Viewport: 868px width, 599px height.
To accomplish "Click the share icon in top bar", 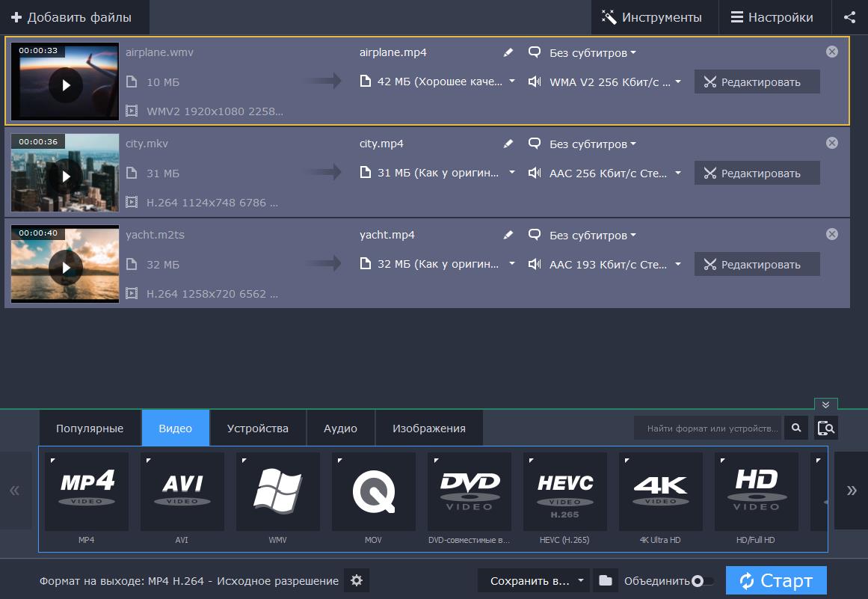I will coord(849,17).
